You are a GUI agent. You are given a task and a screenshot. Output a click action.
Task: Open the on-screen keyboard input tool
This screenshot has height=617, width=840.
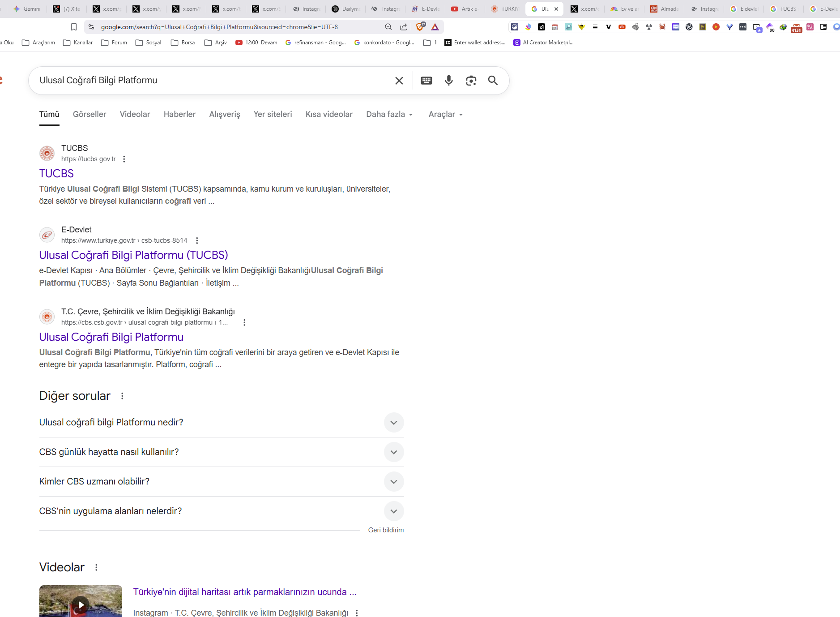tap(426, 81)
